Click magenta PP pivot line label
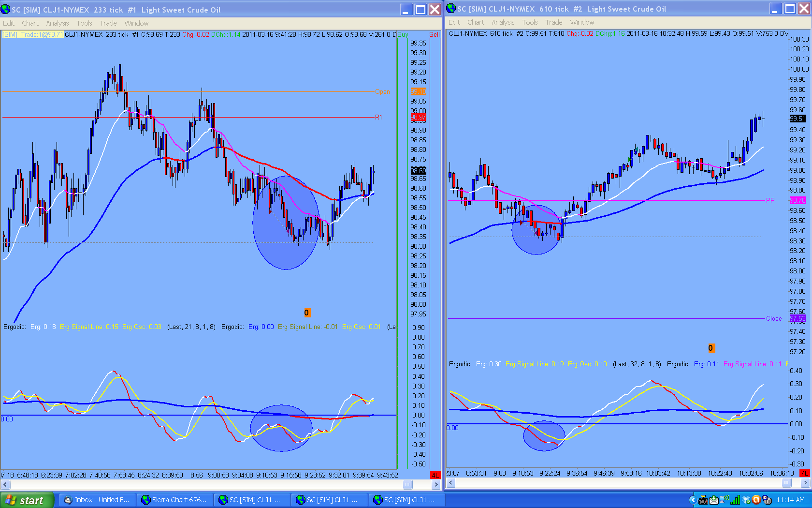 770,200
